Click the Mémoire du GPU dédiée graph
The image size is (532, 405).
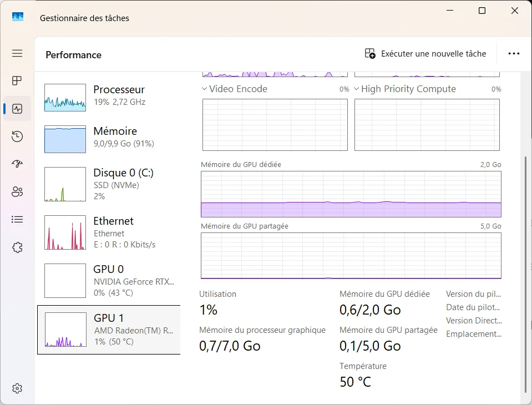[x=351, y=194]
